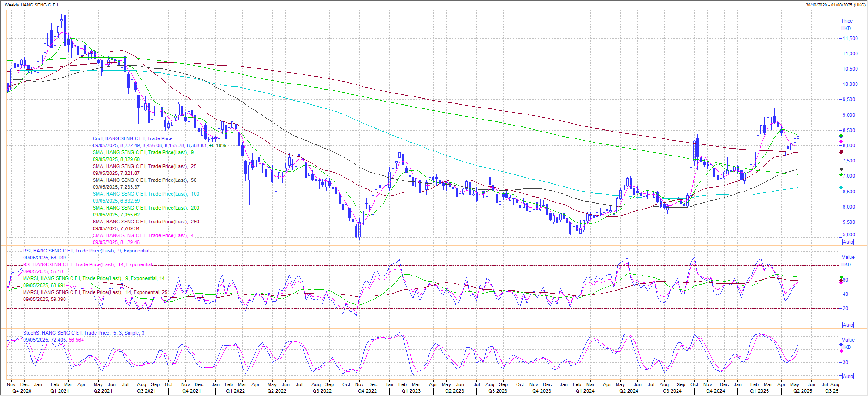The height and width of the screenshot is (396, 868).
Task: Select the MARSI 9 Exponential 14 legend
Action: coord(94,278)
